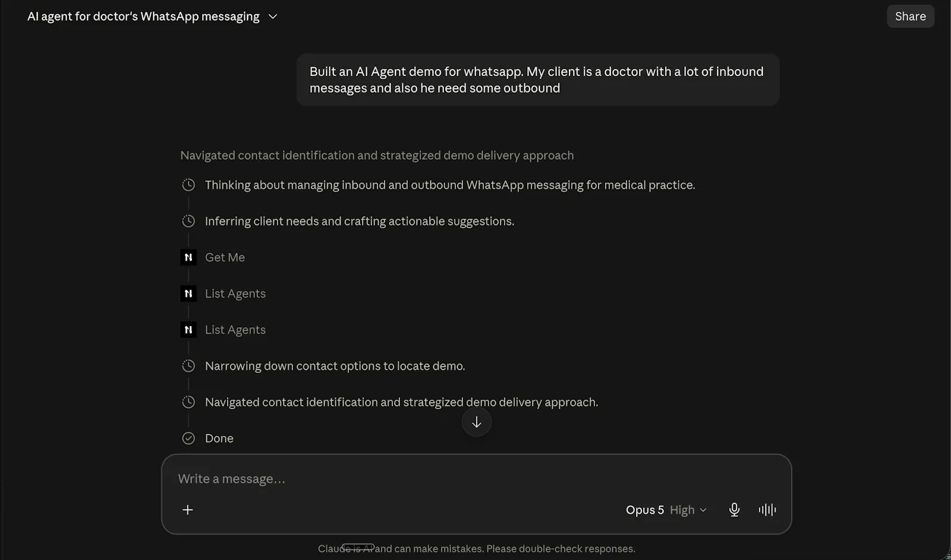Screen dimensions: 951x560
Task: Click the clock icon beside Inferring client needs
Action: point(188,221)
